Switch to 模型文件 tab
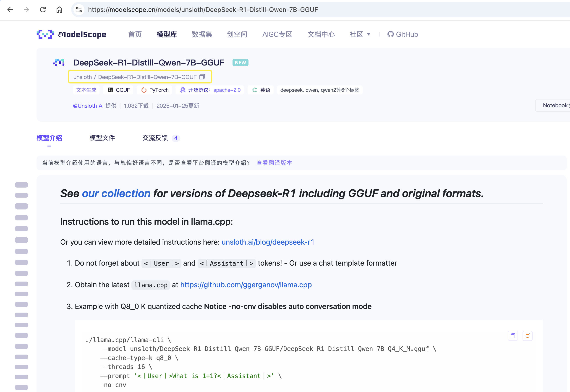The image size is (570, 392). pyautogui.click(x=102, y=138)
